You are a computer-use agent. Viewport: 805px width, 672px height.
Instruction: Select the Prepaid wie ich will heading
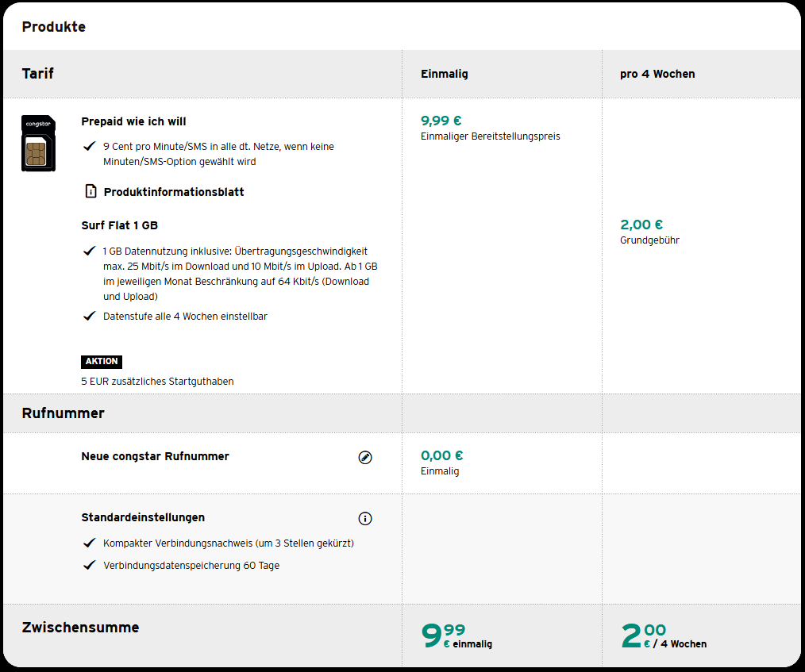pyautogui.click(x=133, y=121)
